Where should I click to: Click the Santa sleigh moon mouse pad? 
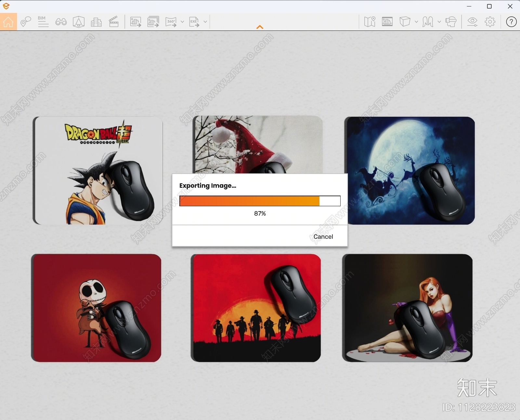point(409,171)
